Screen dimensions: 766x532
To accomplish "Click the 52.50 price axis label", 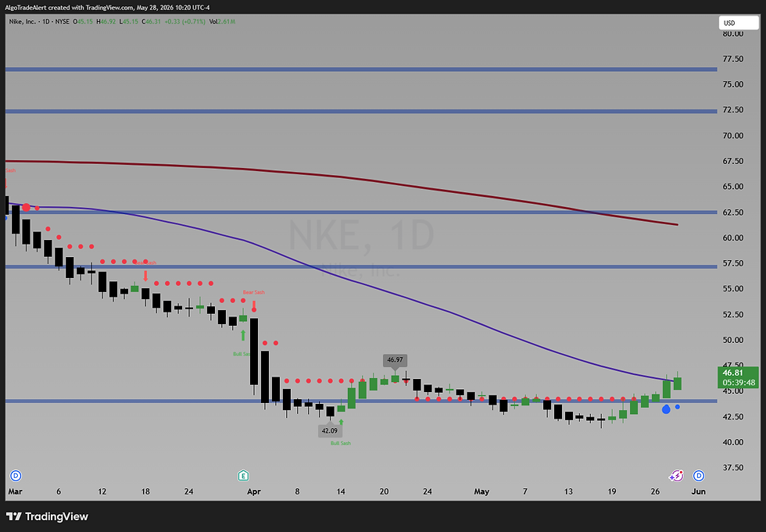I will pyautogui.click(x=733, y=314).
